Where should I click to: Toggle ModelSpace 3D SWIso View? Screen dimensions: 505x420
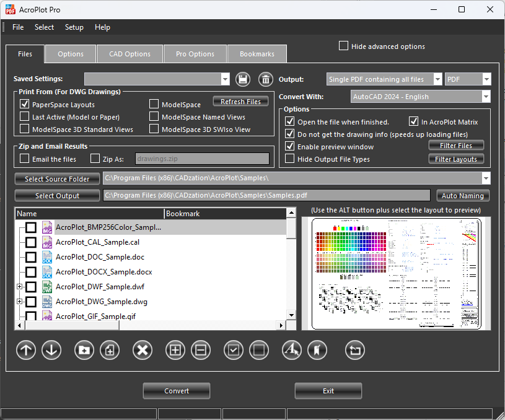pyautogui.click(x=154, y=129)
